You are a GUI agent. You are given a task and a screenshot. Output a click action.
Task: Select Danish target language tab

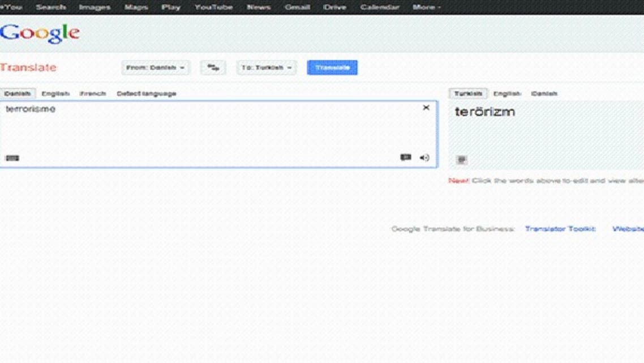point(544,94)
